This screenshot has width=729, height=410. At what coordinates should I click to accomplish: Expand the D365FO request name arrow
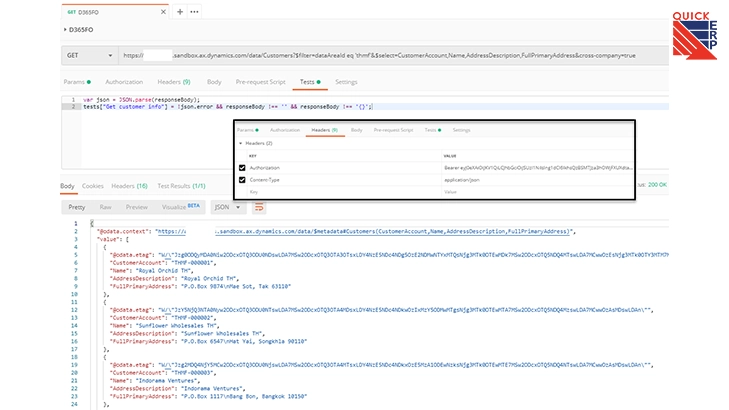(x=65, y=29)
